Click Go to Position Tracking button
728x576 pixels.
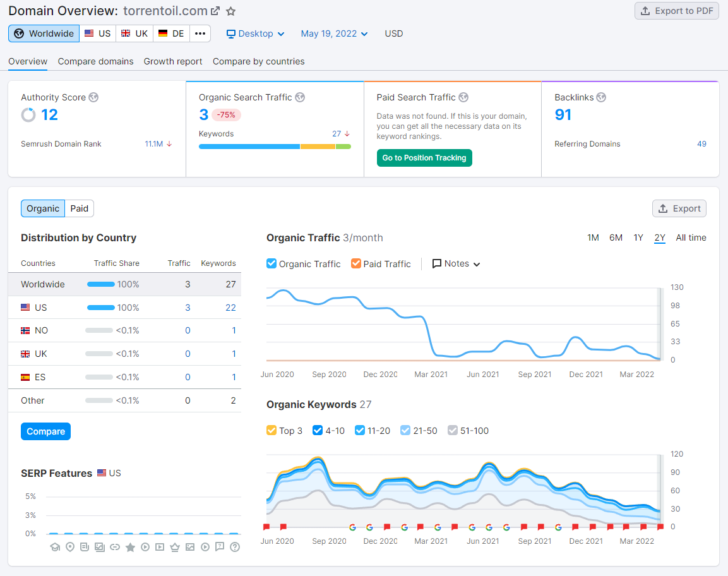pos(424,158)
